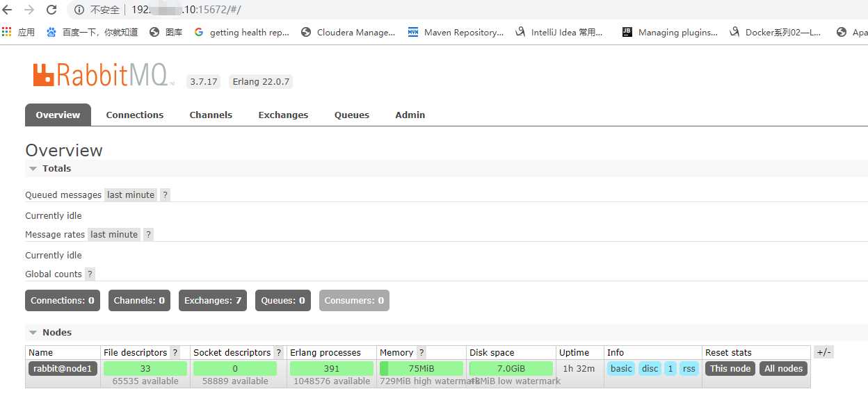
Task: Toggle columns with the +/- control
Action: 823,352
